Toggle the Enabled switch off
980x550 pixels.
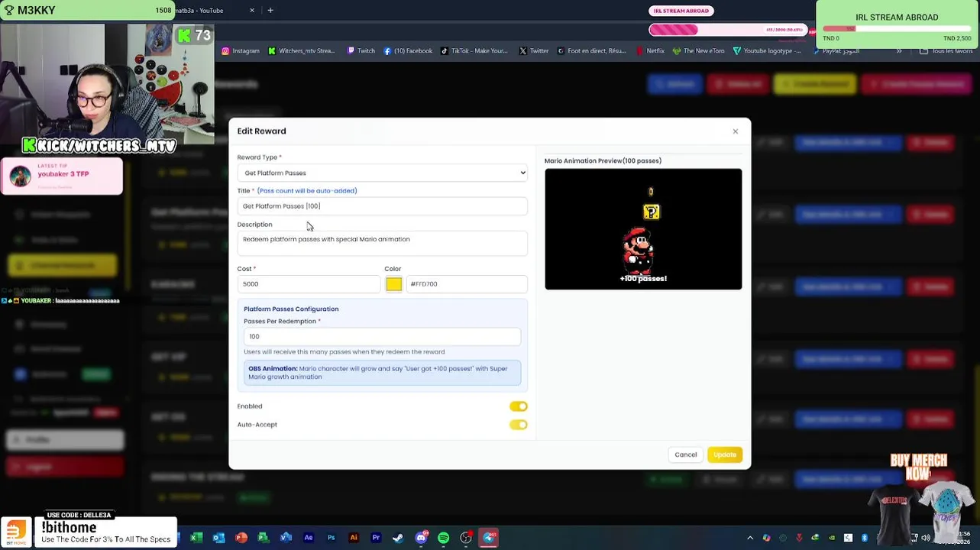[x=518, y=406]
